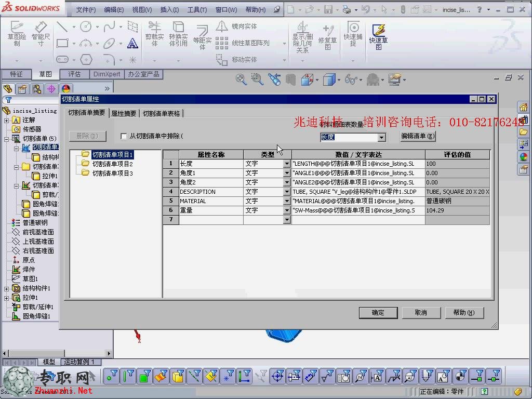Click the Trim Entities (剪裁实体) tool
This screenshot has height=399, width=532.
tap(154, 34)
